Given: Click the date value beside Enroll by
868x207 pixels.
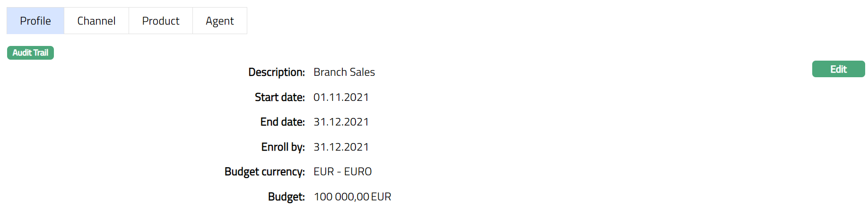Looking at the screenshot, I should coord(341,147).
